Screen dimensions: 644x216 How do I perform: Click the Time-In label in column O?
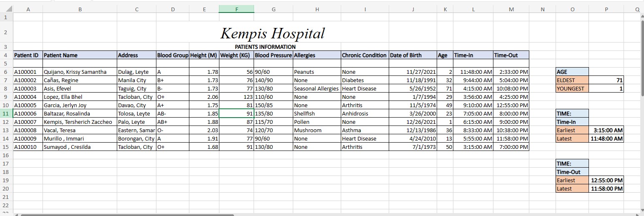coord(572,122)
